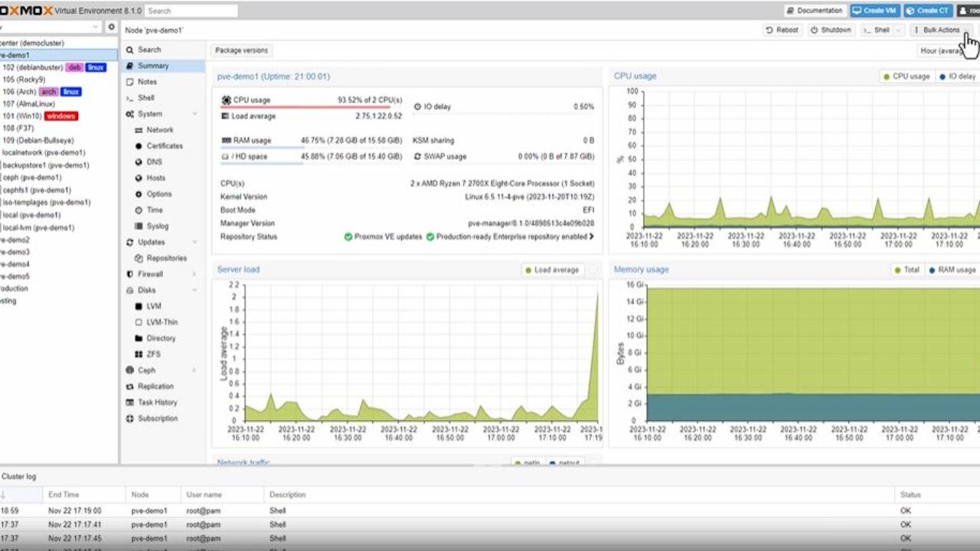The width and height of the screenshot is (980, 551).
Task: Open Production-ready Enterprise repository status link
Action: [x=511, y=237]
